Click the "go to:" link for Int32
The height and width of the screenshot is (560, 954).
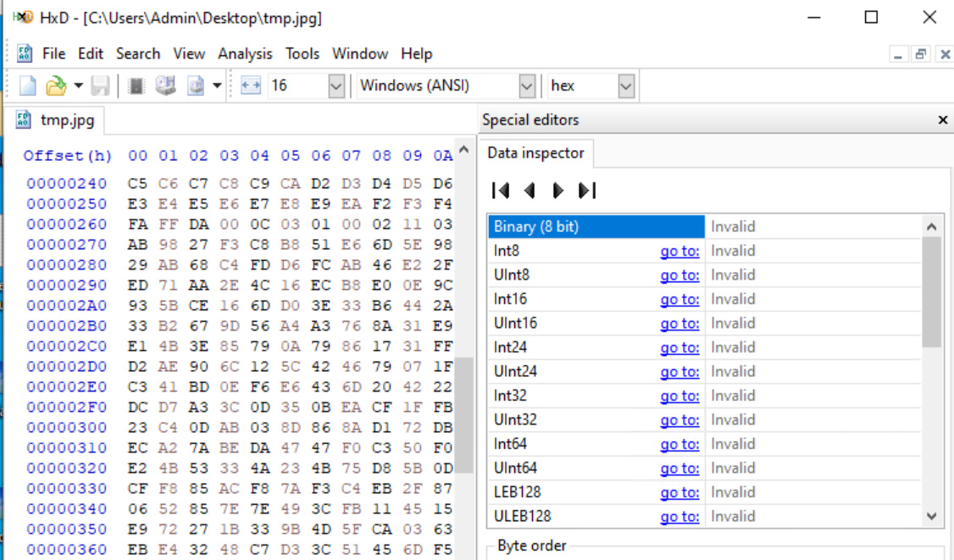(x=679, y=396)
